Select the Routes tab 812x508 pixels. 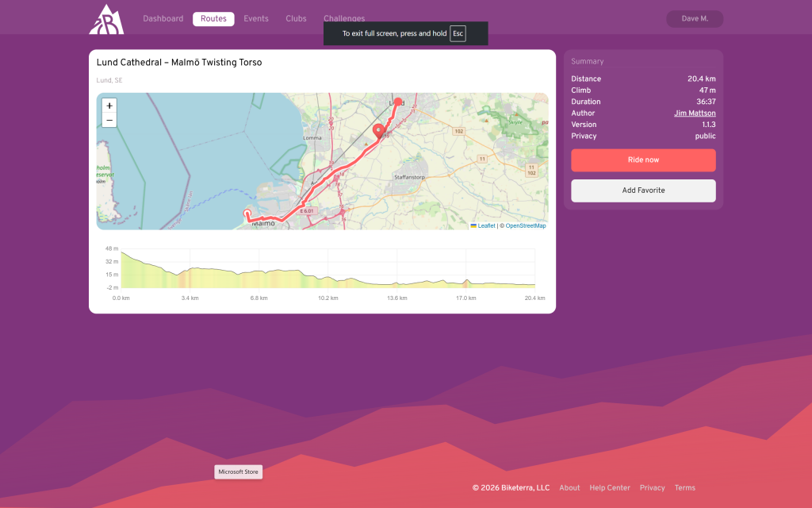213,19
